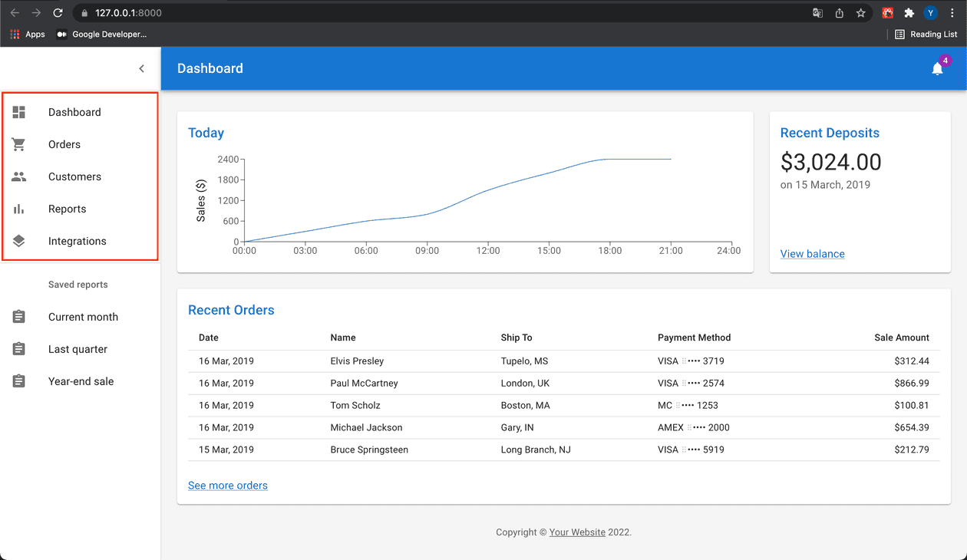Click the Current month report icon
Viewport: 967px width, 560px height.
coord(18,317)
